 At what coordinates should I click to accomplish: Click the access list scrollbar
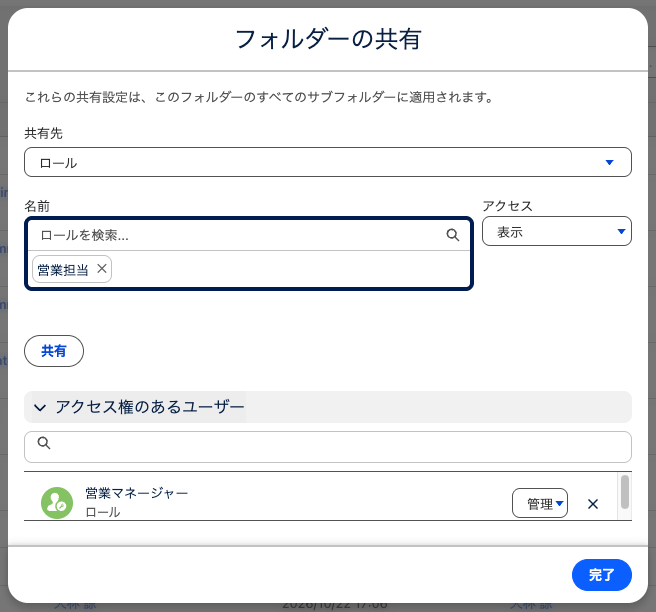[625, 492]
